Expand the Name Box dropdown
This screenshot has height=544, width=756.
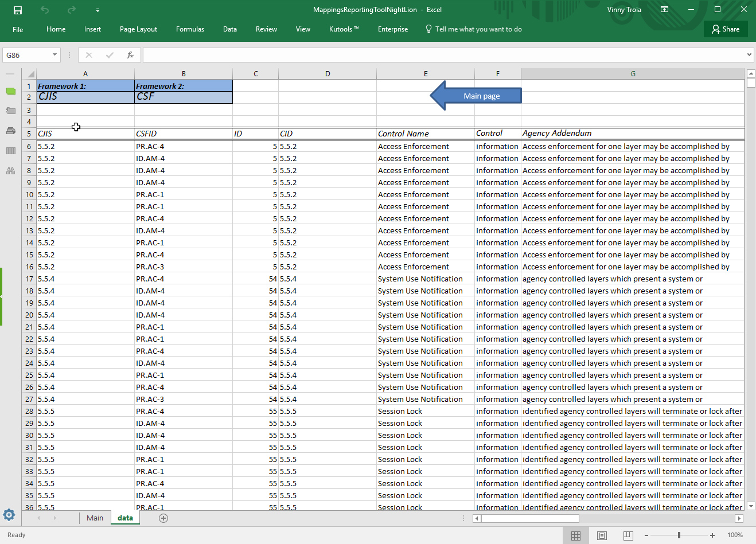click(x=55, y=55)
